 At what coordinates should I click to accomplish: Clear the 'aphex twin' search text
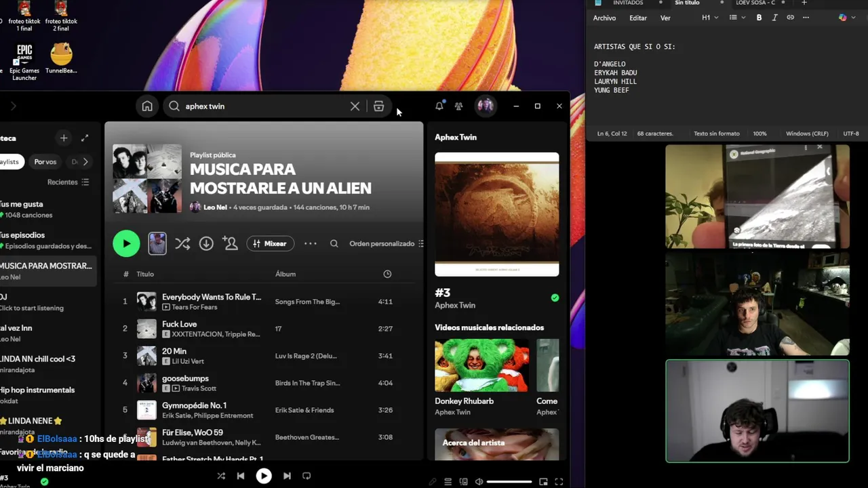click(x=355, y=106)
